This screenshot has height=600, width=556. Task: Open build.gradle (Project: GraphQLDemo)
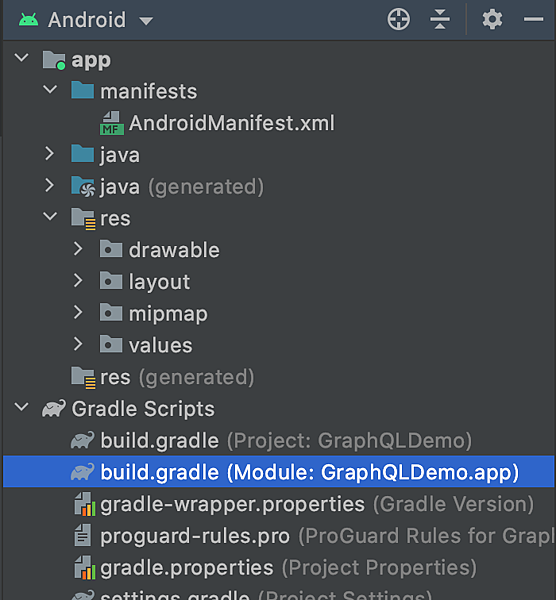[x=286, y=441]
